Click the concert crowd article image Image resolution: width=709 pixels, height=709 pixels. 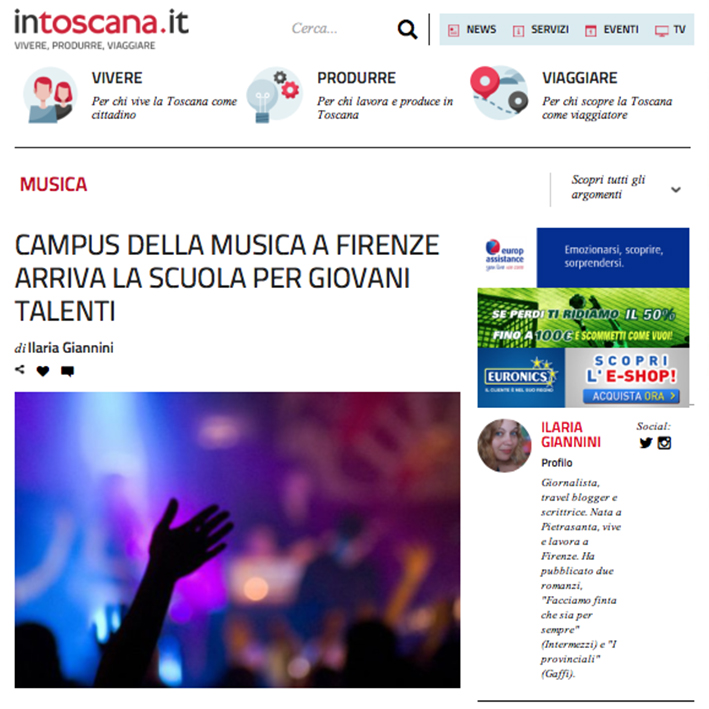click(x=237, y=540)
